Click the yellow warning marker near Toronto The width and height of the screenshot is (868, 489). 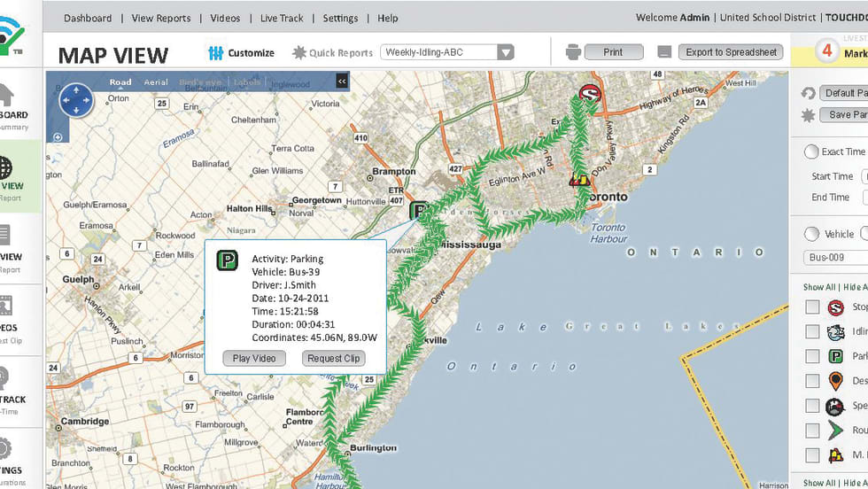(580, 180)
